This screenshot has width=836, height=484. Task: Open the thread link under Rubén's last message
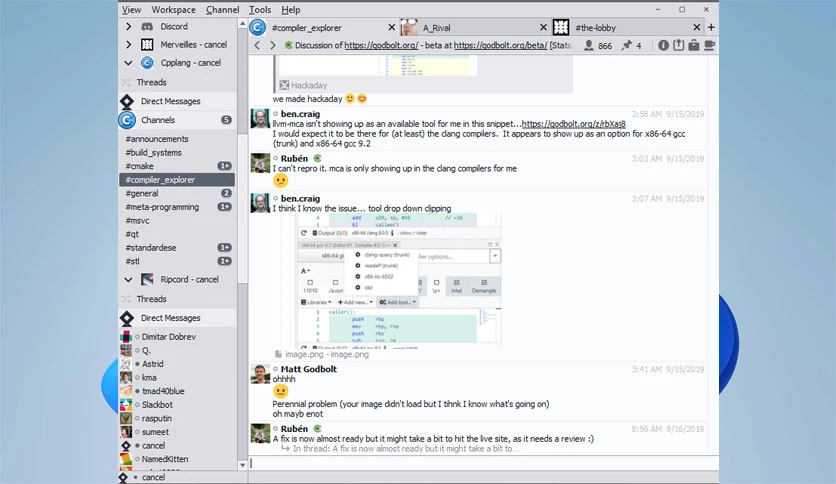(x=405, y=449)
